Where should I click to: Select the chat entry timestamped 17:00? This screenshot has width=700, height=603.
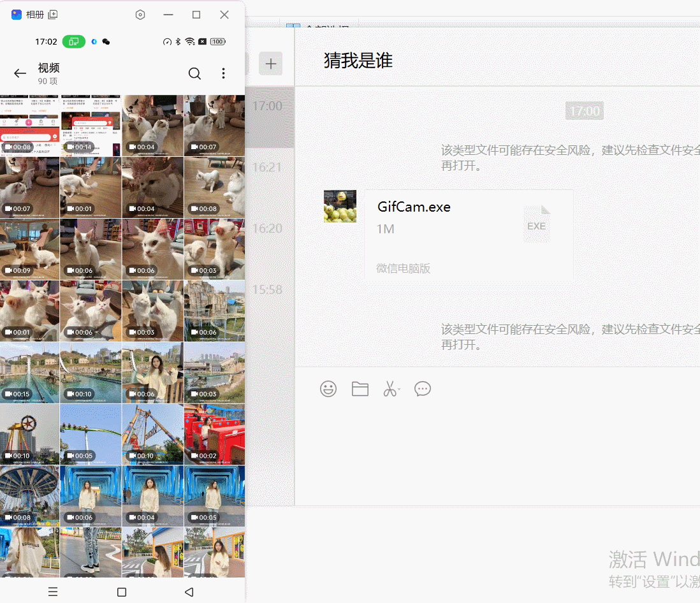[270, 117]
